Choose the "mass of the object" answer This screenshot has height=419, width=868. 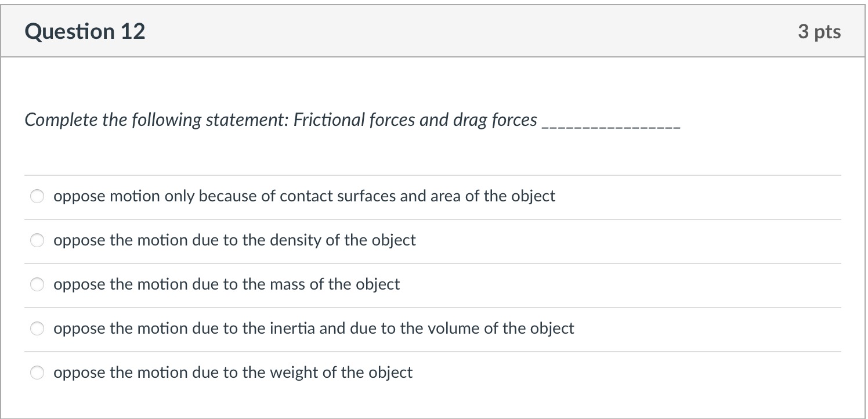point(37,284)
